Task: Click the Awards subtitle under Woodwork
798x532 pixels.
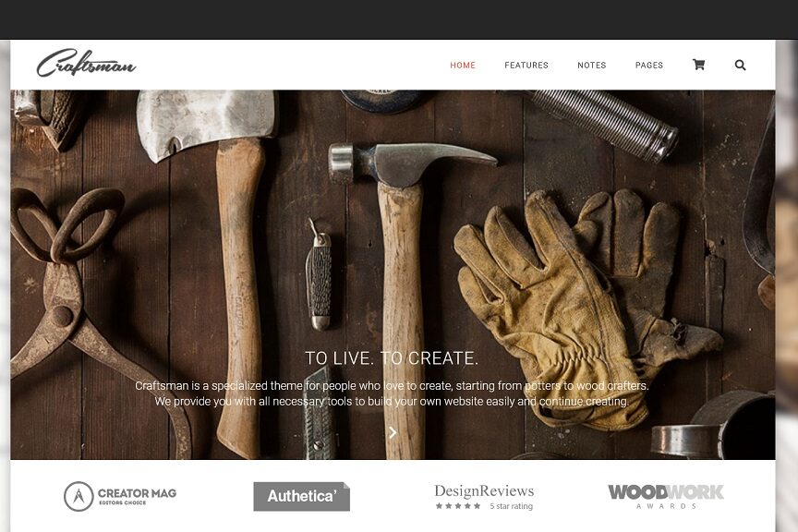Action: (666, 506)
